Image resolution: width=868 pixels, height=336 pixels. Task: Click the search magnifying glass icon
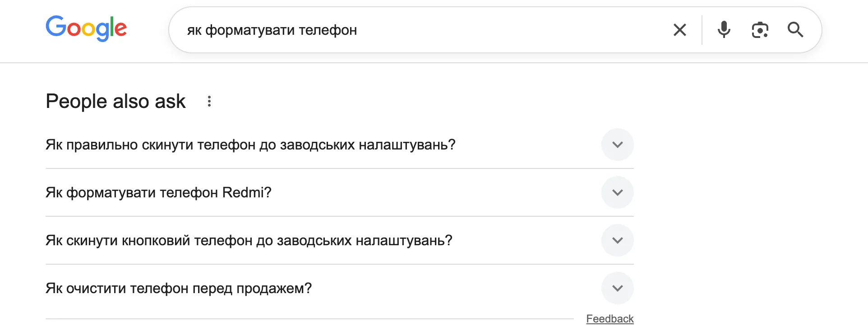796,30
